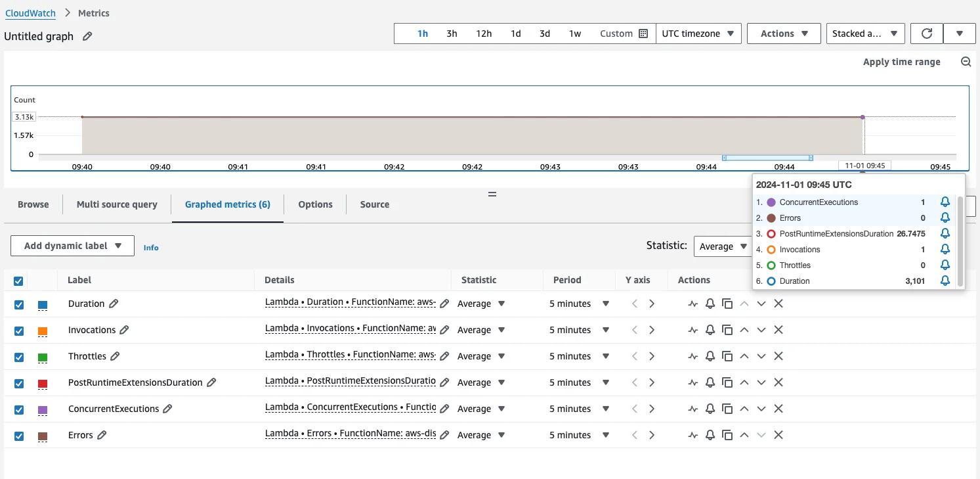Click the green color swatch beside Throttles
Viewport: 980px width, 479px height.
[43, 355]
